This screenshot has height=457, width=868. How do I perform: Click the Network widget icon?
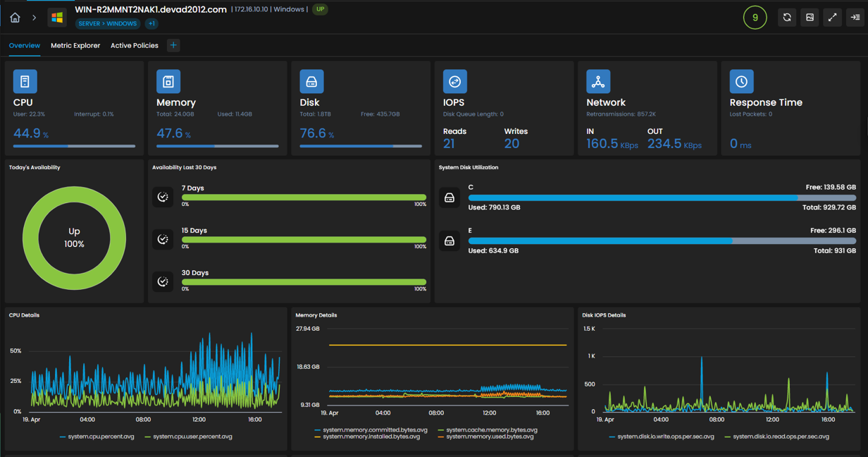[x=598, y=82]
